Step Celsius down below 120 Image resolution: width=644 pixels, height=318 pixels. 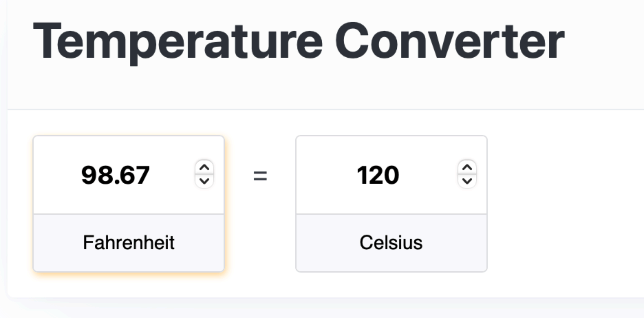[467, 181]
